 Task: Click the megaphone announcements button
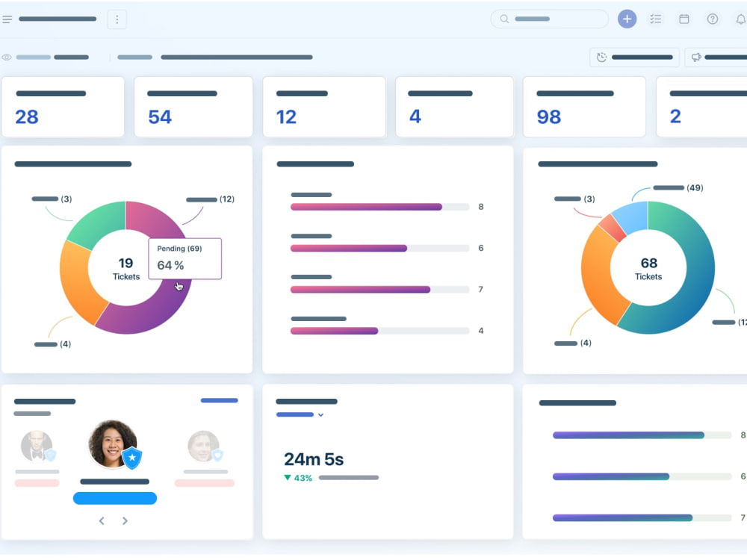(x=716, y=57)
